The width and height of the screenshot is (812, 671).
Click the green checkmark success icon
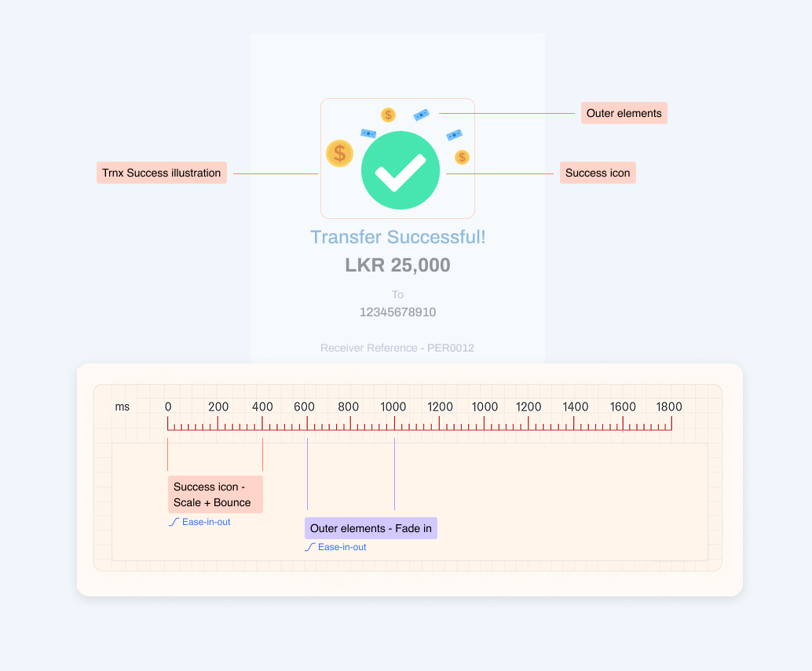401,170
